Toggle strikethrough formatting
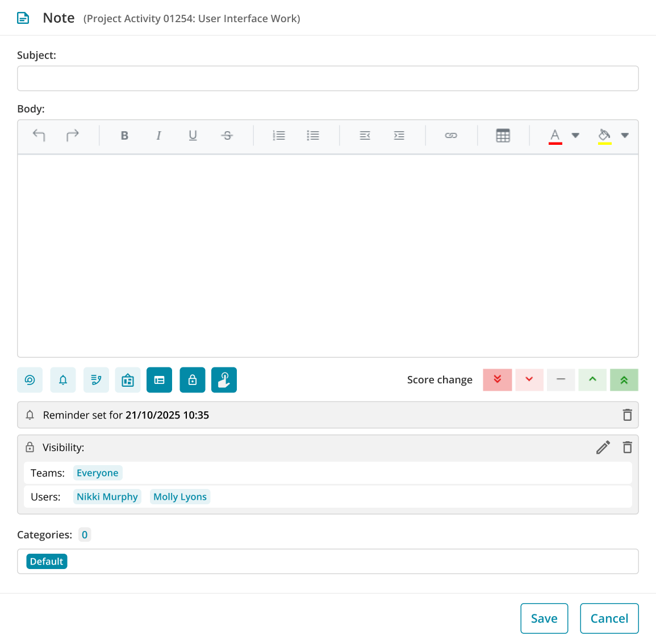 227,135
